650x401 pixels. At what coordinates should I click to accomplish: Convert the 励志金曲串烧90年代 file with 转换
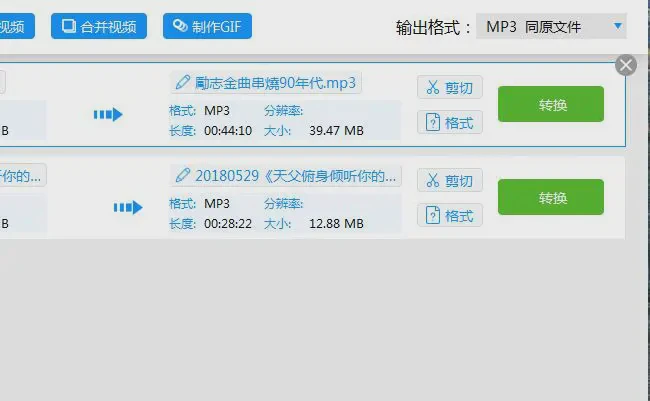[x=551, y=104]
